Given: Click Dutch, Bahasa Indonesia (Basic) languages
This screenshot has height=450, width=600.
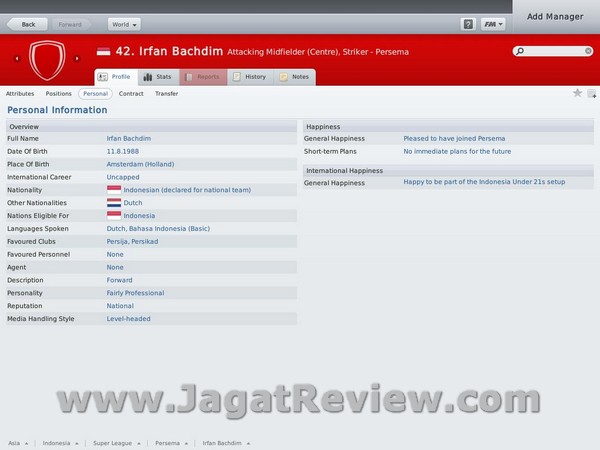Looking at the screenshot, I should pyautogui.click(x=158, y=228).
